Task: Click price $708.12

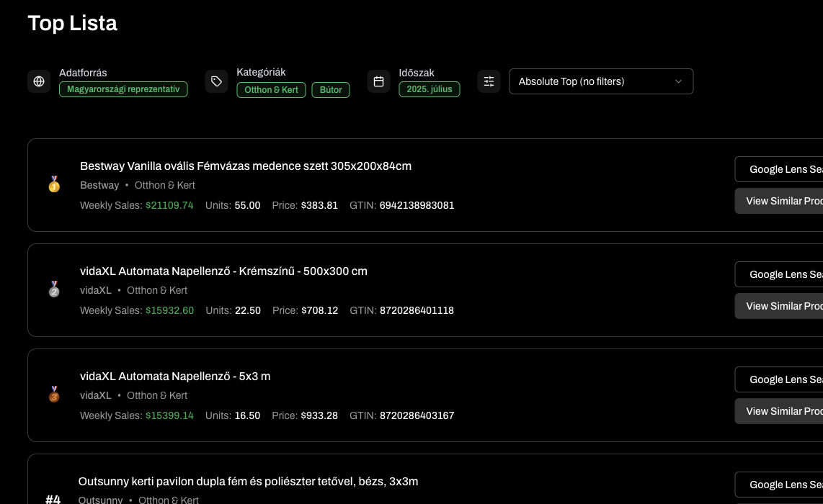Action: point(320,310)
